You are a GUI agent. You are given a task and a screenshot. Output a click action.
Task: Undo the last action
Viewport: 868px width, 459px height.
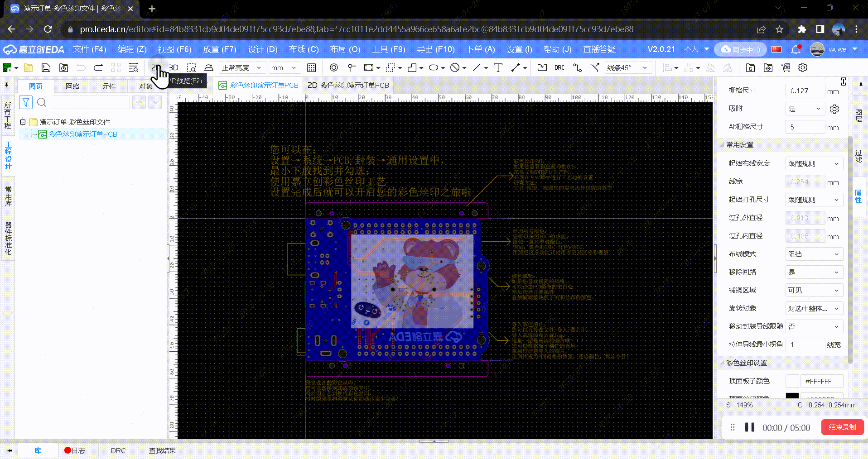click(81, 68)
